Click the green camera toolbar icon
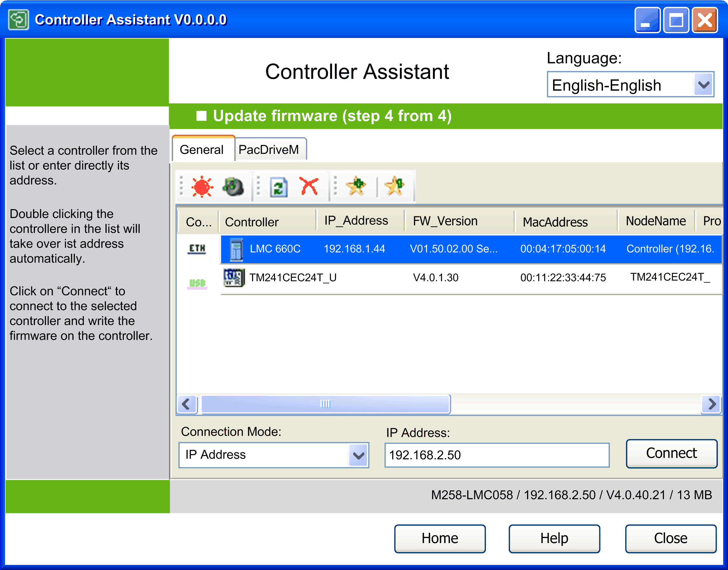Image resolution: width=728 pixels, height=570 pixels. pyautogui.click(x=233, y=187)
